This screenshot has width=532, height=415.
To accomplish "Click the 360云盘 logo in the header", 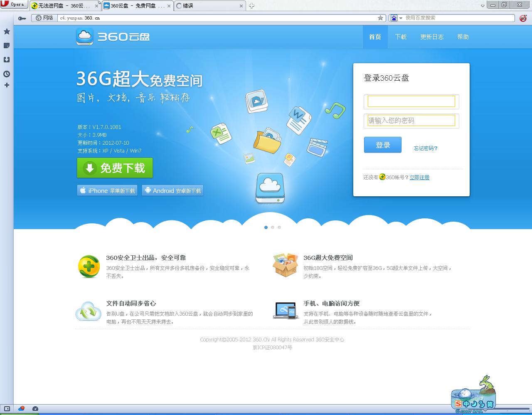I will (113, 37).
